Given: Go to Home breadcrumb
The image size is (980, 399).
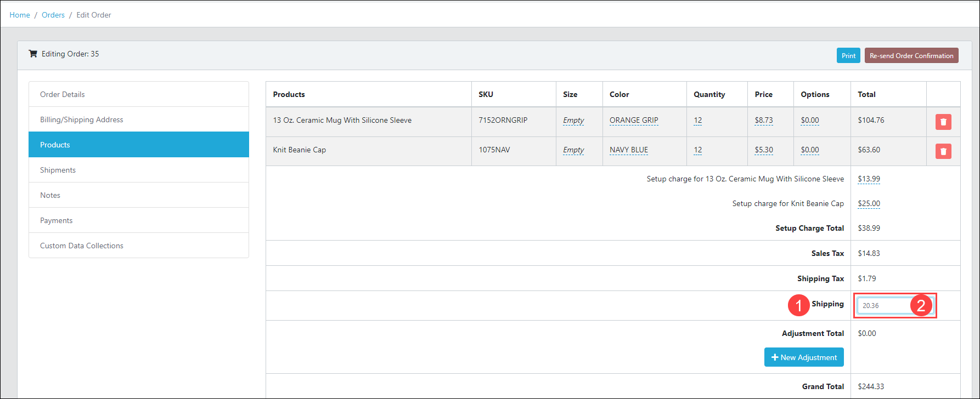Looking at the screenshot, I should 20,15.
